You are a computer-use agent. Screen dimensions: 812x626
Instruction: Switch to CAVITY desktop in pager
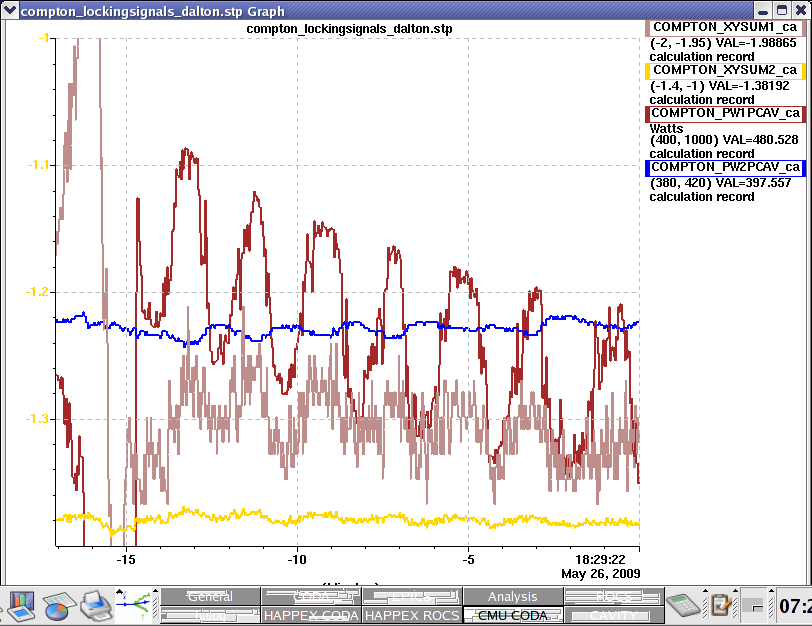click(x=614, y=616)
